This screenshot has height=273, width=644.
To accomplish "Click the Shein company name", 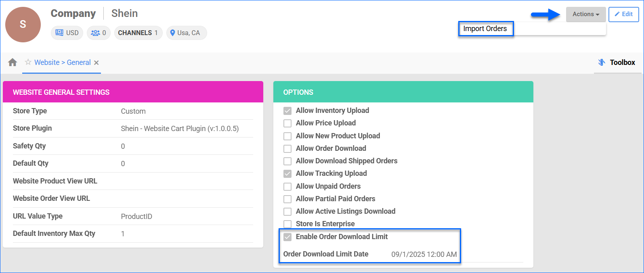I will pos(124,13).
